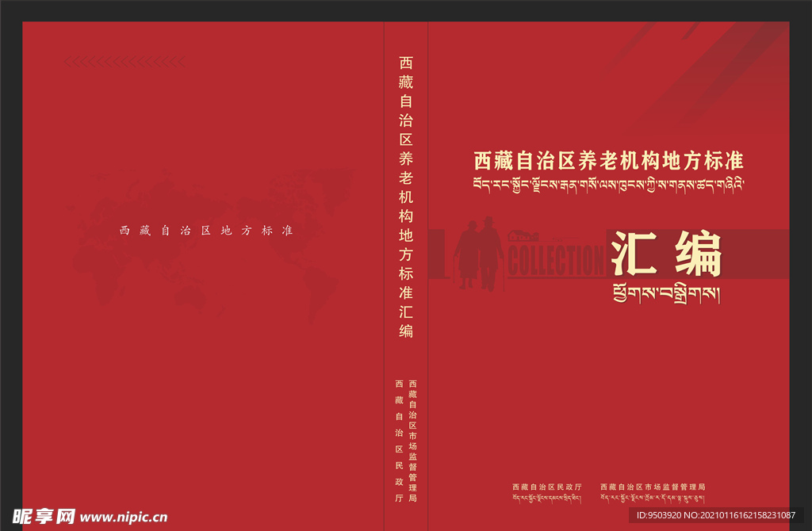Select front cover title 西藏自治区养老机构地方标准

[608, 161]
